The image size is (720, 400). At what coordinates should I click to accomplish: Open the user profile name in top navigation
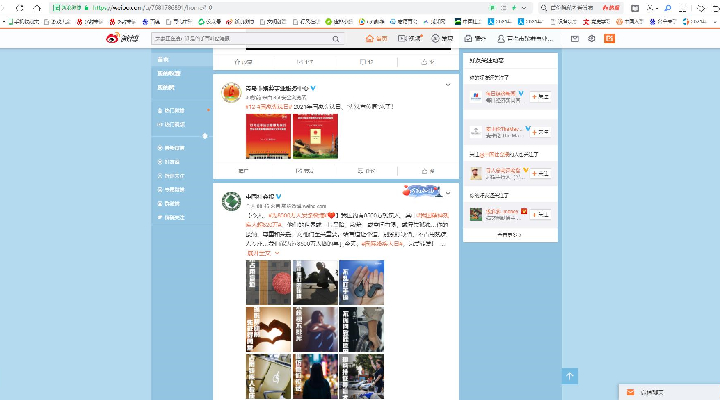[525, 39]
